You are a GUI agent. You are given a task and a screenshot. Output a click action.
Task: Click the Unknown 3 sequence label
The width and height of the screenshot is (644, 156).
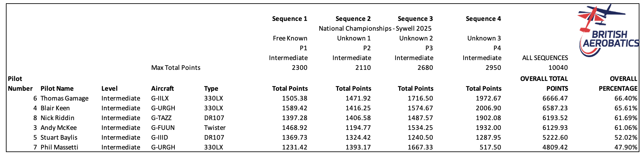pyautogui.click(x=484, y=38)
